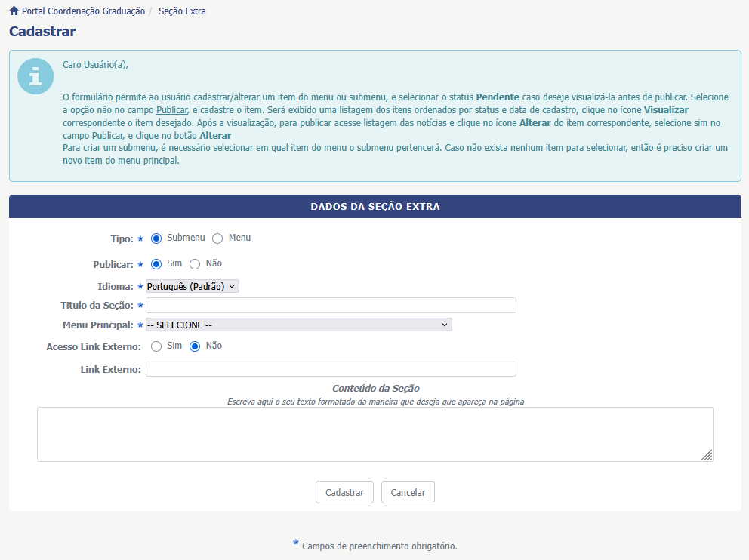Image resolution: width=749 pixels, height=560 pixels.
Task: Click the 'Idioma:' field label
Action: [x=116, y=287]
